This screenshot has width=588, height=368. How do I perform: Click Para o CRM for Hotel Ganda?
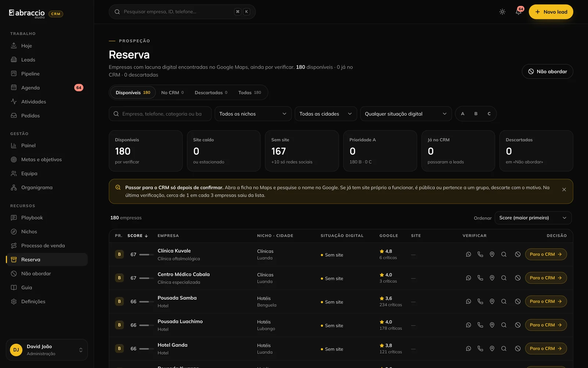(x=546, y=348)
